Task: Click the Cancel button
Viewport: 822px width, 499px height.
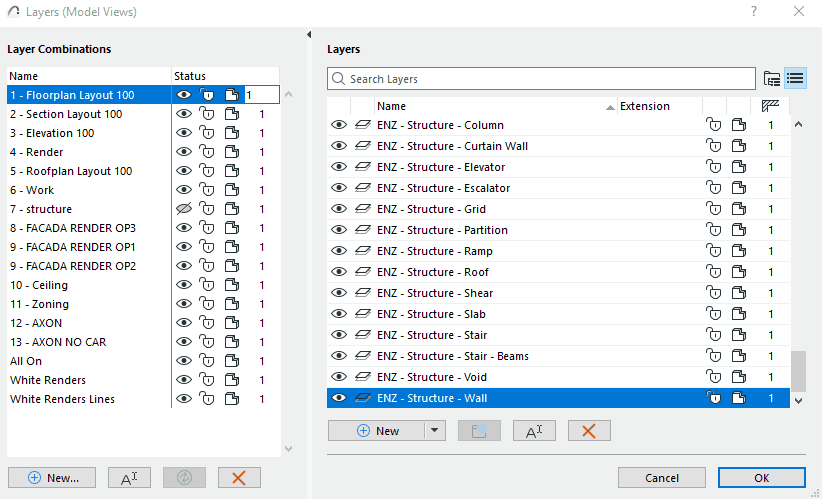Action: 662,478
